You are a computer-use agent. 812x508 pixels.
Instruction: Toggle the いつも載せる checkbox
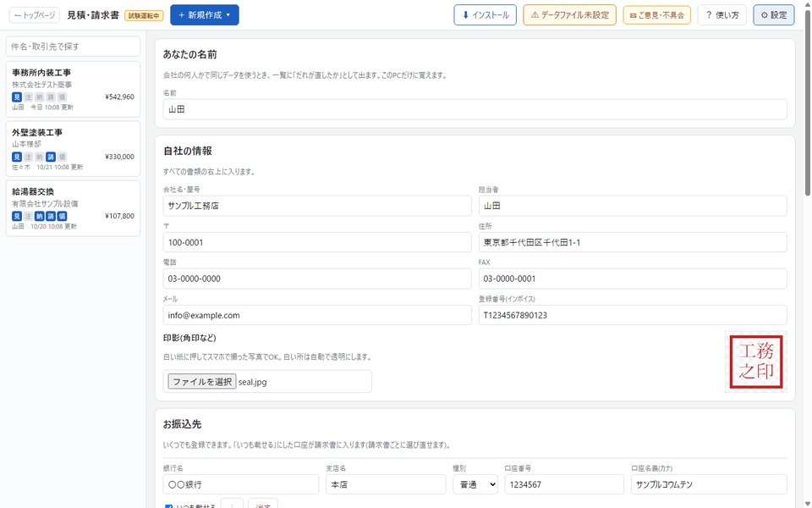168,506
